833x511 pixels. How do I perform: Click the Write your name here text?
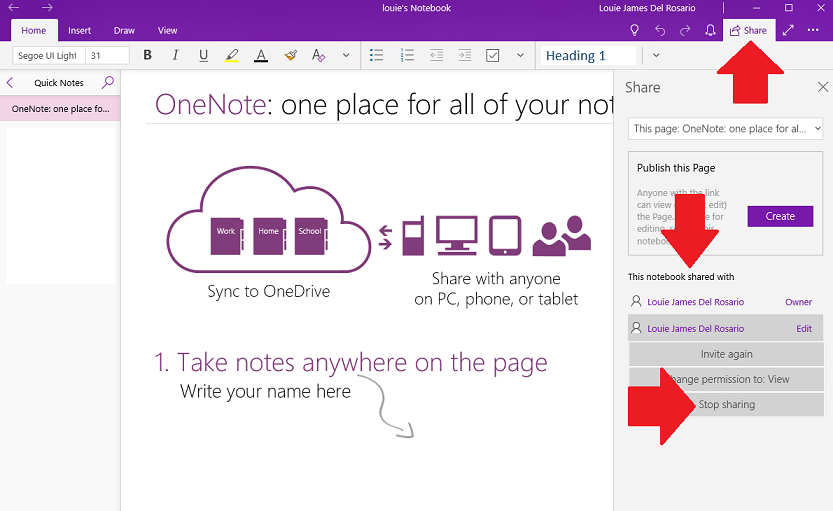(265, 391)
